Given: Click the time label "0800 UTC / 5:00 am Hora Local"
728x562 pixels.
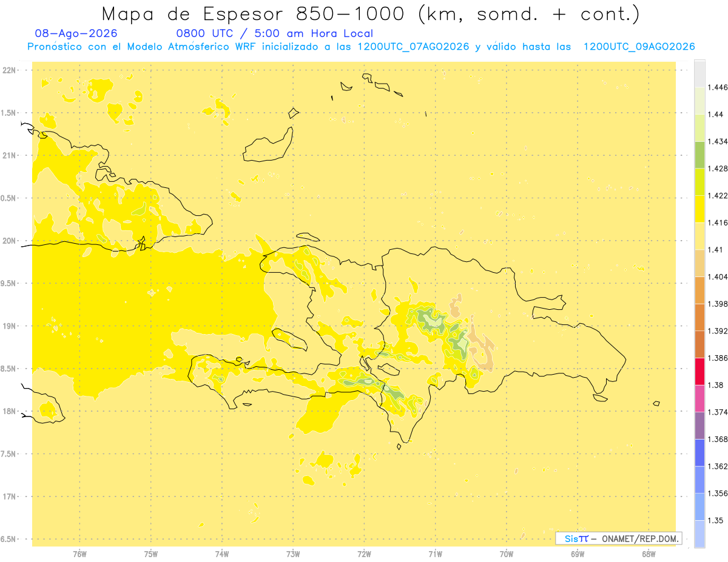Looking at the screenshot, I should (274, 33).
